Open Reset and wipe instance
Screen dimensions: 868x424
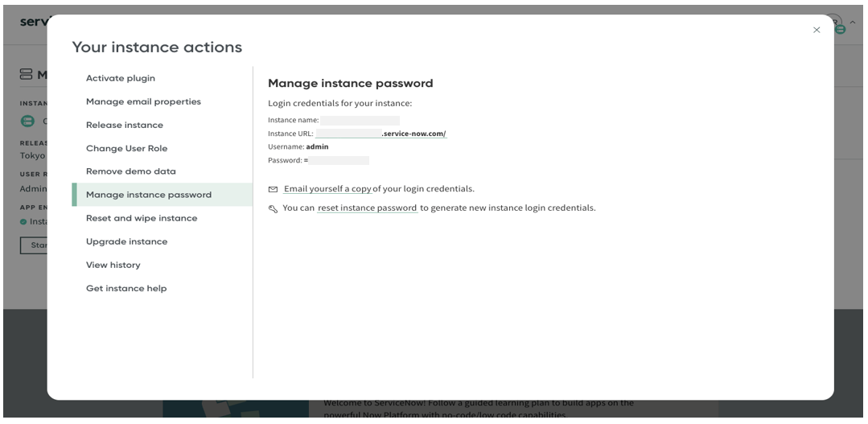(142, 218)
